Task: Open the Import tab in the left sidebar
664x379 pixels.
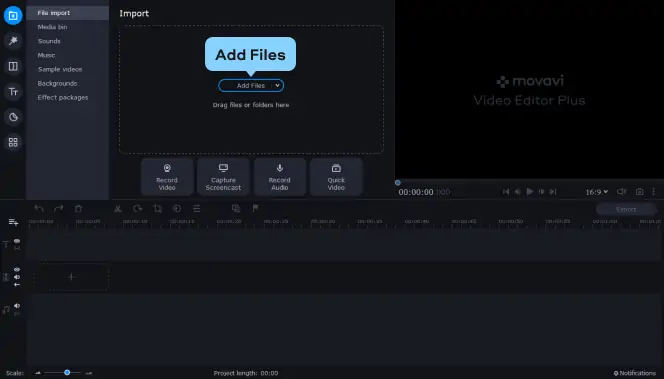Action: coord(13,16)
